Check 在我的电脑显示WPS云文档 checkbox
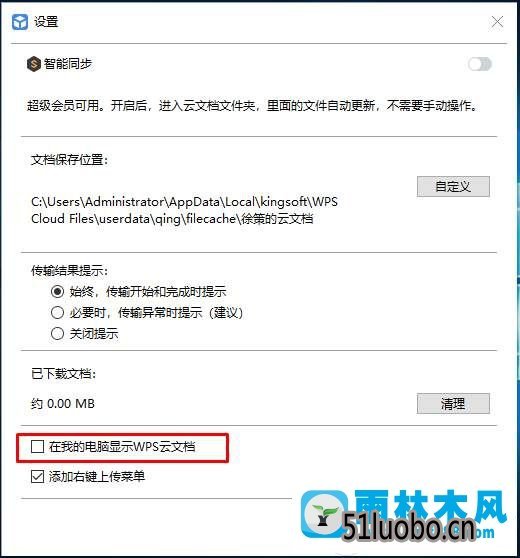The height and width of the screenshot is (558, 520). coord(37,446)
